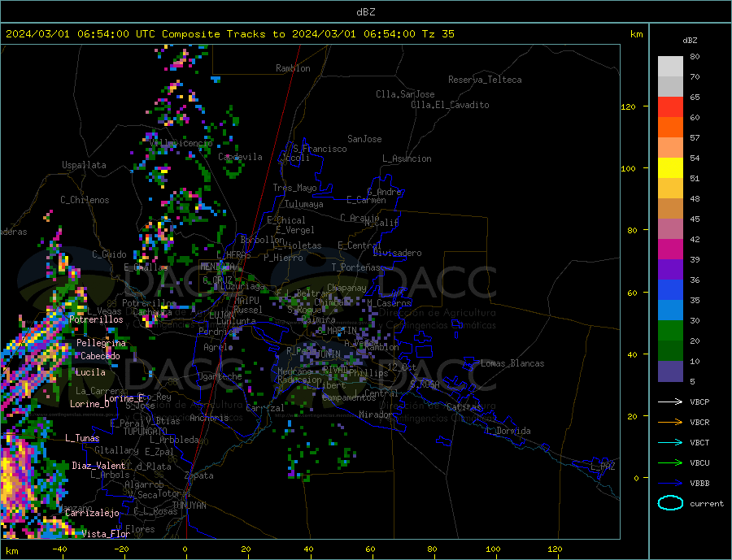The width and height of the screenshot is (732, 560).
Task: Click the 'VBBB' legend label
Action: point(699,483)
